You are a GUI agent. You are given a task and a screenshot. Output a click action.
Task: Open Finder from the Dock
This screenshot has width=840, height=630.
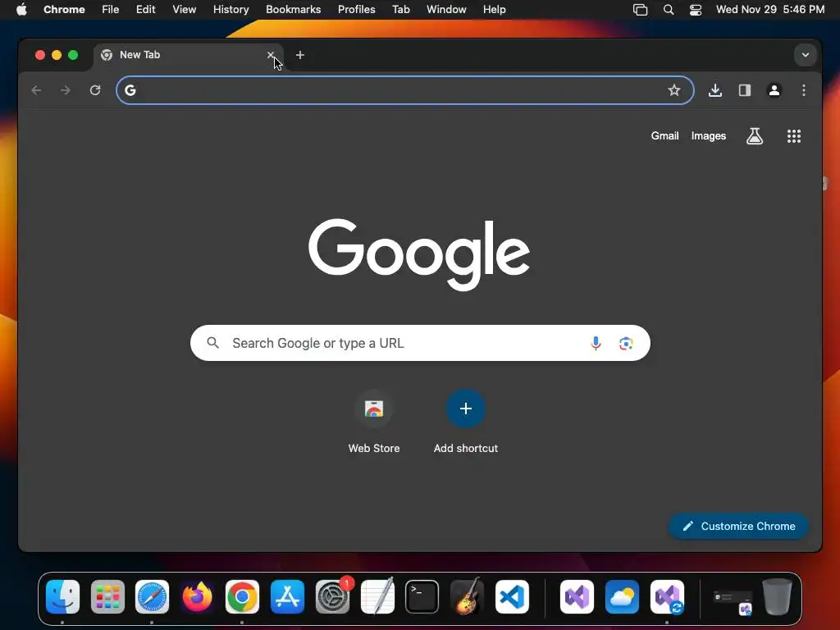pos(62,597)
